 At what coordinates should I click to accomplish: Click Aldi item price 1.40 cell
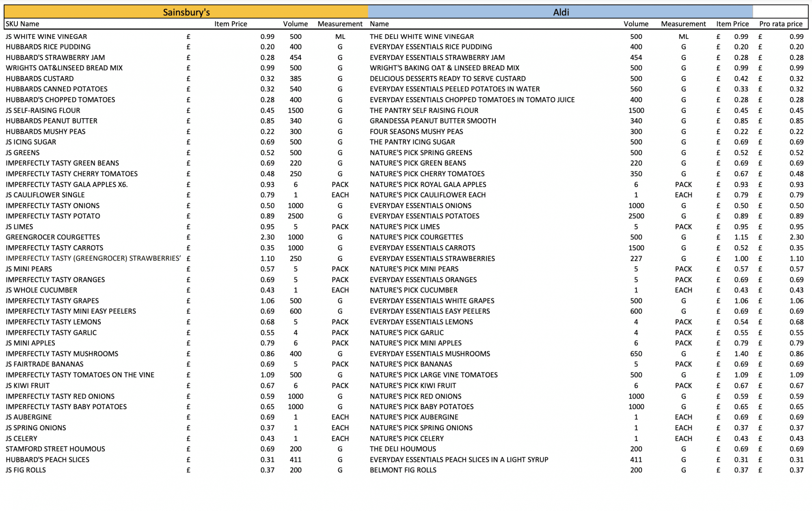(x=741, y=354)
